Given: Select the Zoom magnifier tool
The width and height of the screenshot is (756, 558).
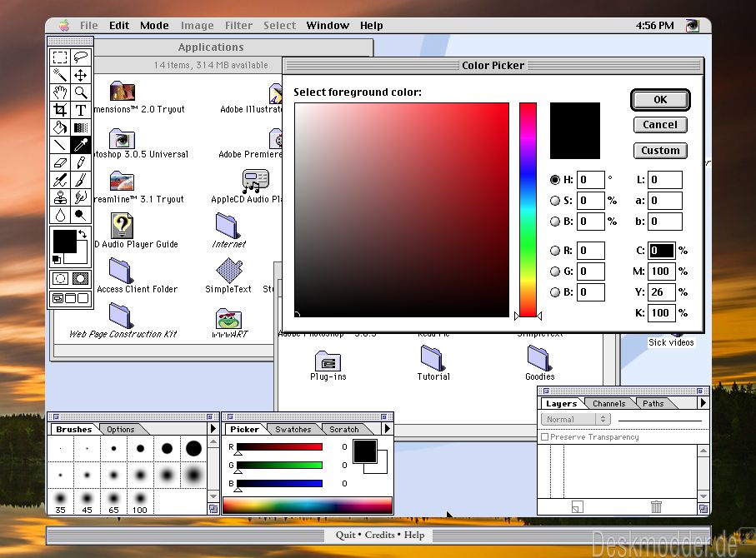Looking at the screenshot, I should (x=81, y=92).
